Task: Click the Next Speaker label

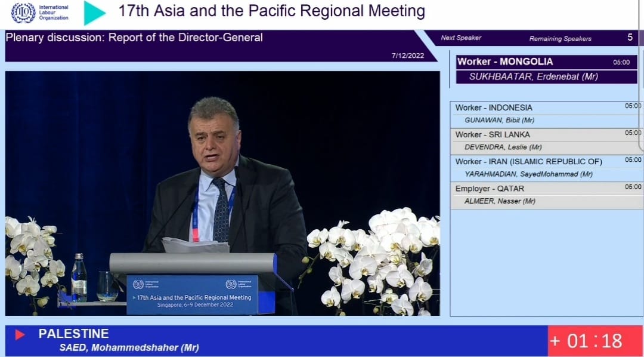Action: tap(461, 38)
